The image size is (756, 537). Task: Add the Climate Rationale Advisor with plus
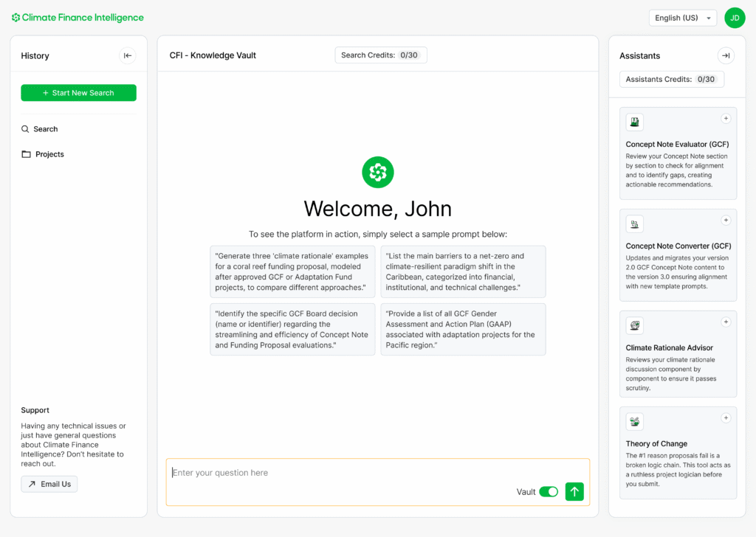tap(726, 322)
